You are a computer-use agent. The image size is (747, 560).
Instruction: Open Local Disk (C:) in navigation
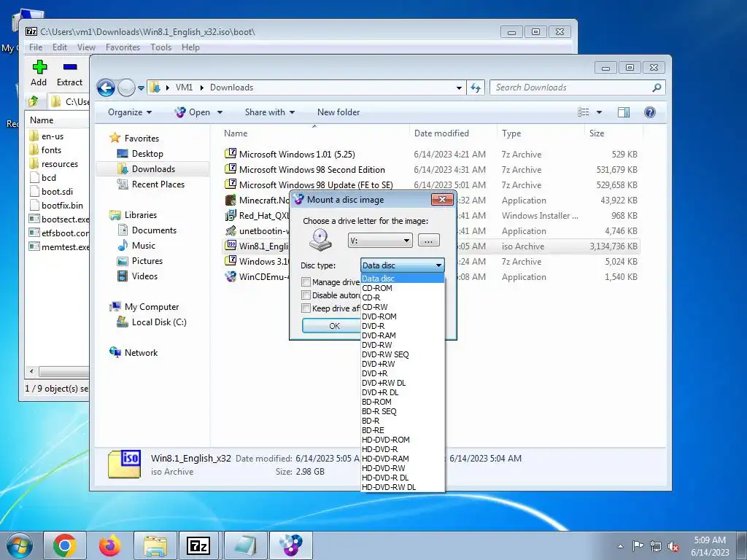point(158,322)
